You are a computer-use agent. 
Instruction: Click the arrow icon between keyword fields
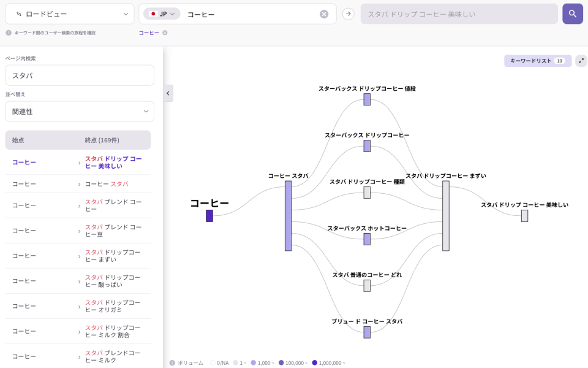pos(348,13)
